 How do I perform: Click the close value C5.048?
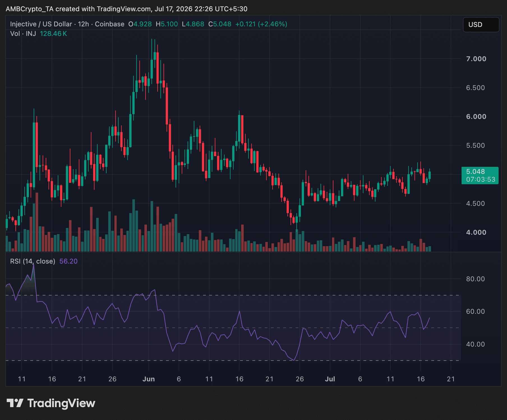tap(220, 24)
